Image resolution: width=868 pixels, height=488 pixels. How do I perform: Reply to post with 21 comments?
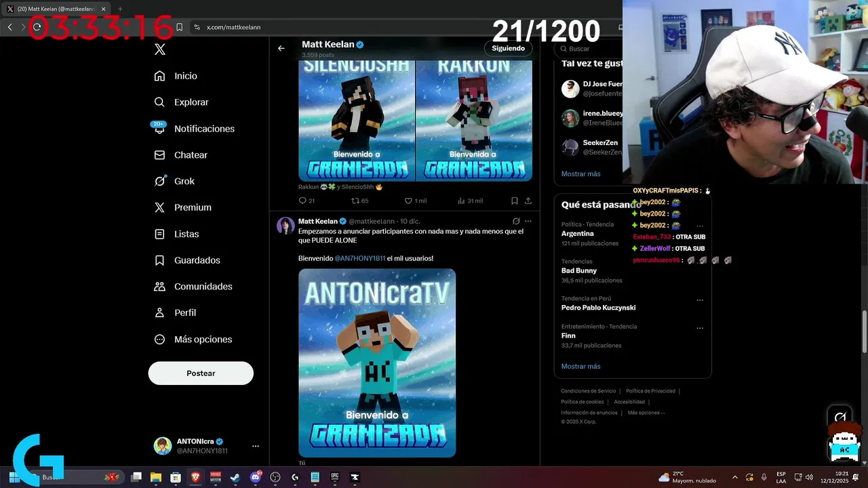307,201
